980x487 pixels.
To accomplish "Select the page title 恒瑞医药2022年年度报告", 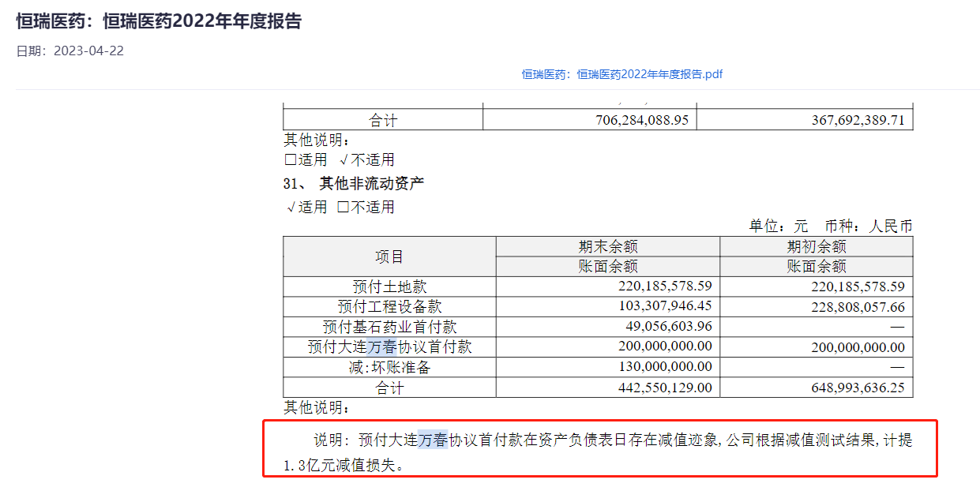I will [x=159, y=21].
